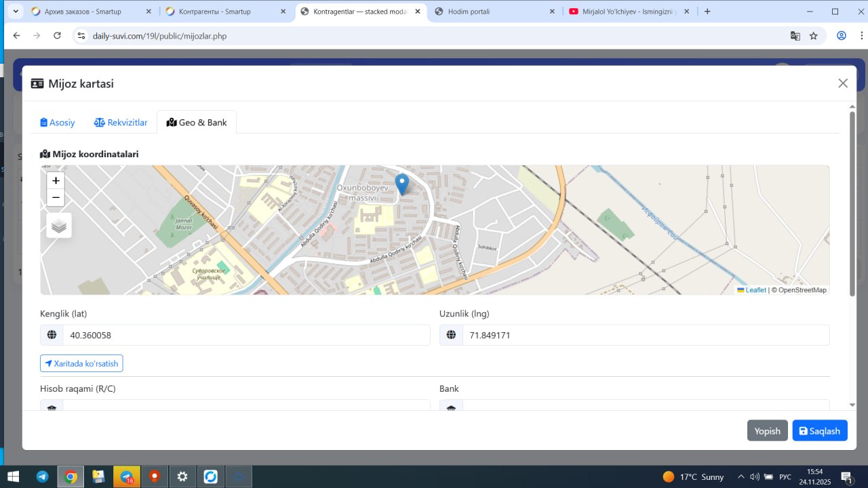Image resolution: width=868 pixels, height=488 pixels.
Task: Click the Kenglik (lat) input field
Action: (x=246, y=335)
